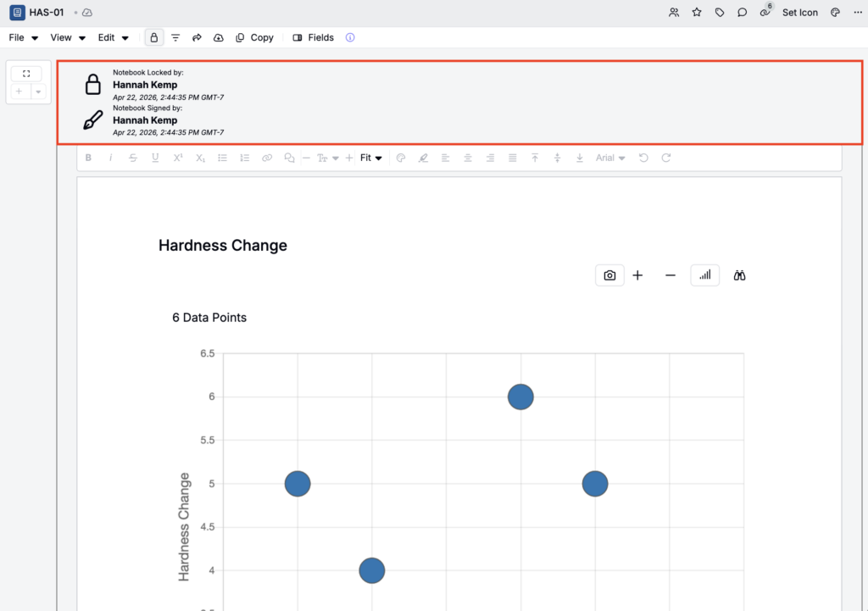This screenshot has height=611, width=868.
Task: Click the camera snapshot icon above chart
Action: 609,275
